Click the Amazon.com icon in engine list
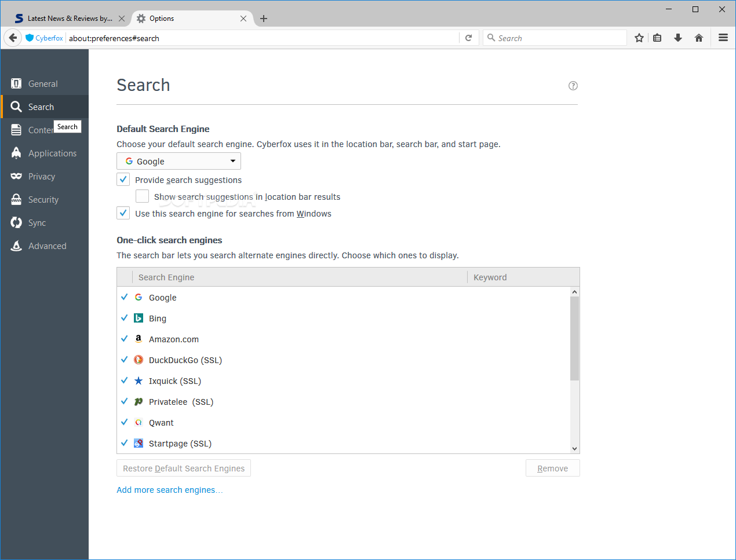This screenshot has width=736, height=560. 139,339
